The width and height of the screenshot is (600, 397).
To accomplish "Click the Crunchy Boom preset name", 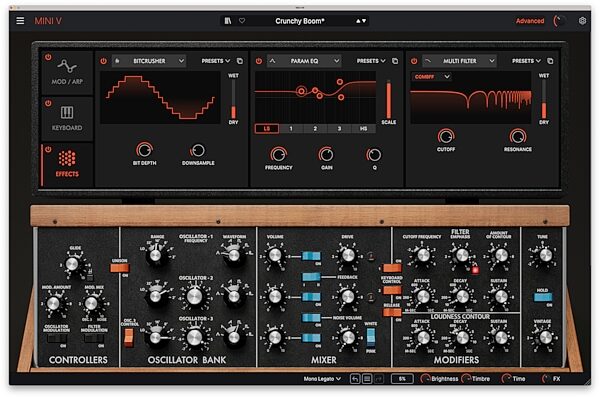I will 300,21.
